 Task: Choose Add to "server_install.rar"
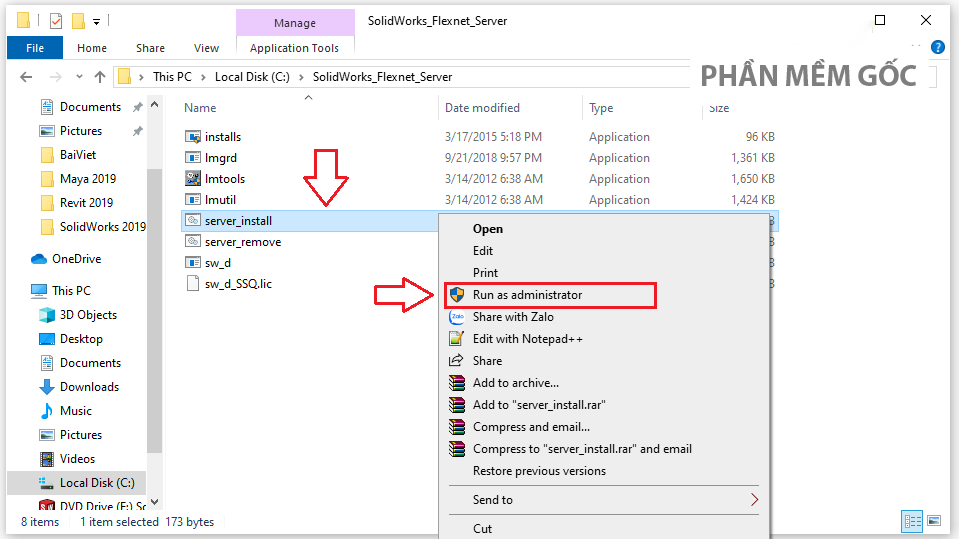coord(539,405)
